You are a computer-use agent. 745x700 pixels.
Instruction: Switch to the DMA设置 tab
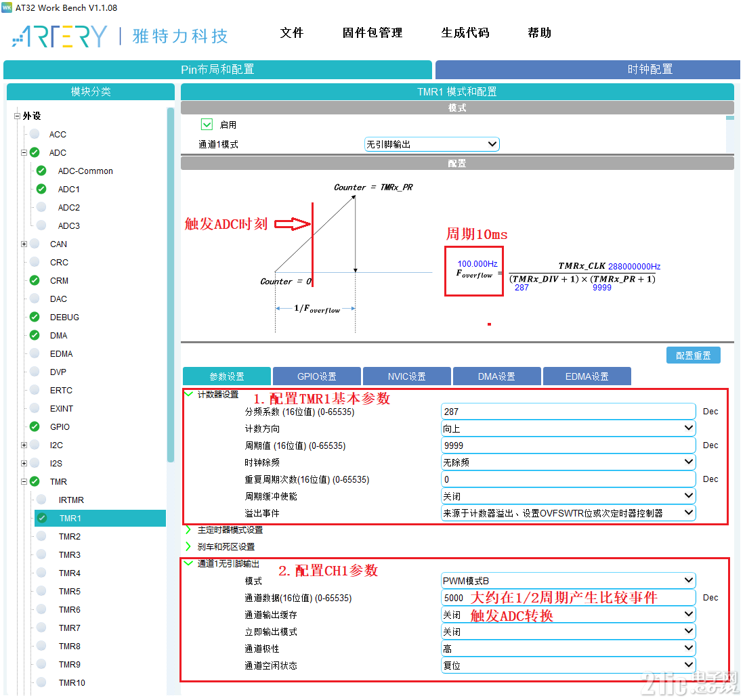point(497,376)
